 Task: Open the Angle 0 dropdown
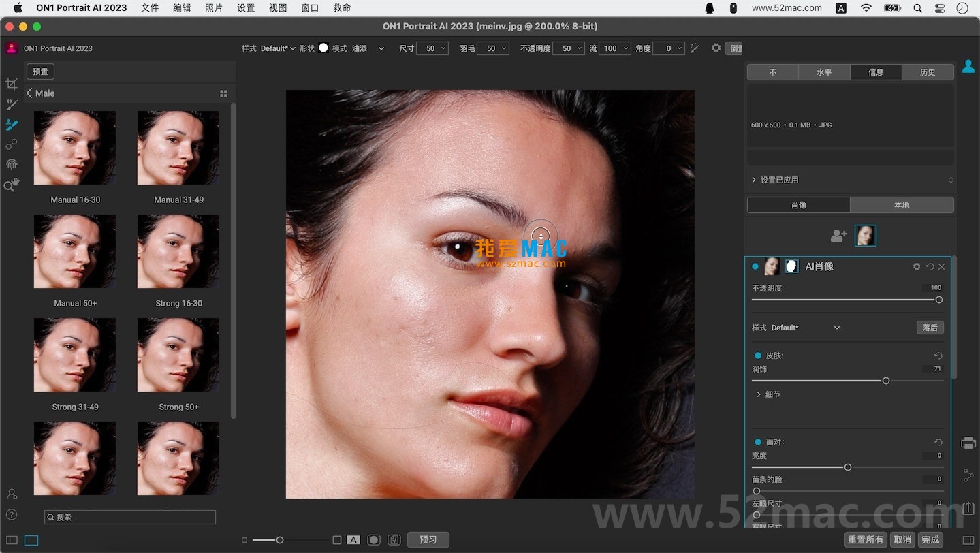pos(669,48)
